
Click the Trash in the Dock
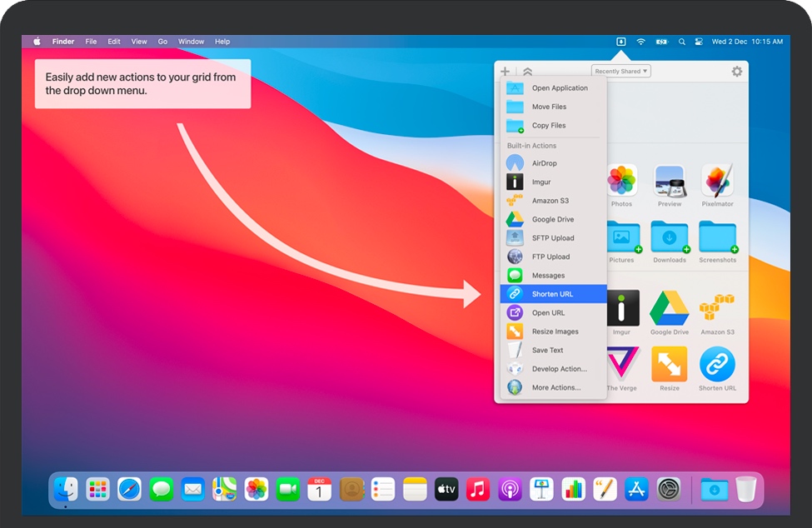745,489
